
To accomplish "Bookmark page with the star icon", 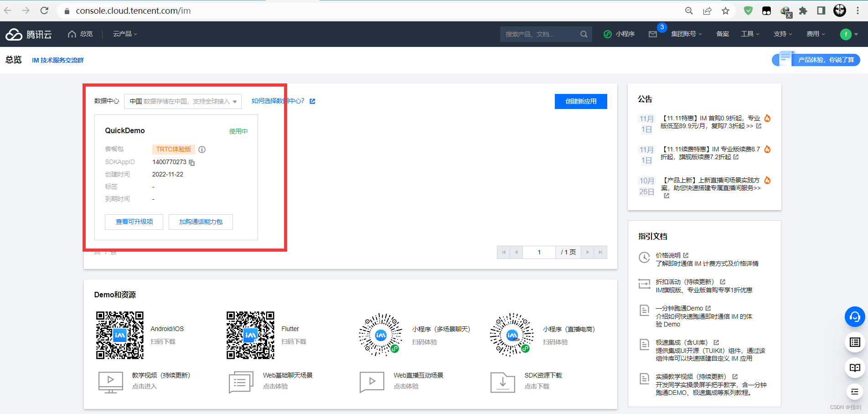I will coord(725,10).
